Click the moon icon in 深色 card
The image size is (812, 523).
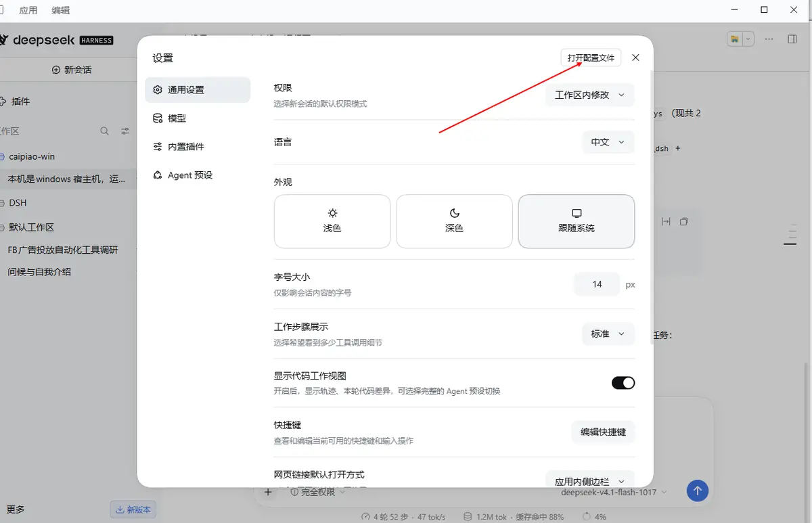coord(454,213)
